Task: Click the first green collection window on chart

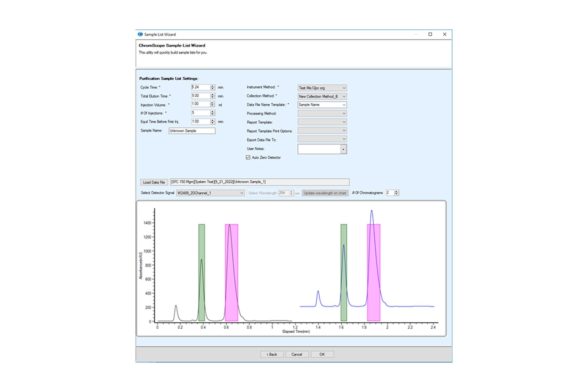Action: [202, 273]
